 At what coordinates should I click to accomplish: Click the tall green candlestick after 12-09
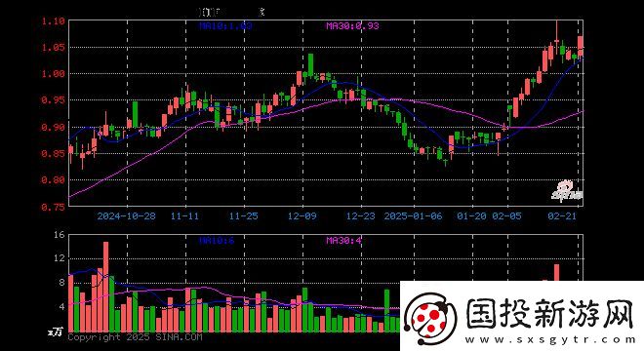311,64
